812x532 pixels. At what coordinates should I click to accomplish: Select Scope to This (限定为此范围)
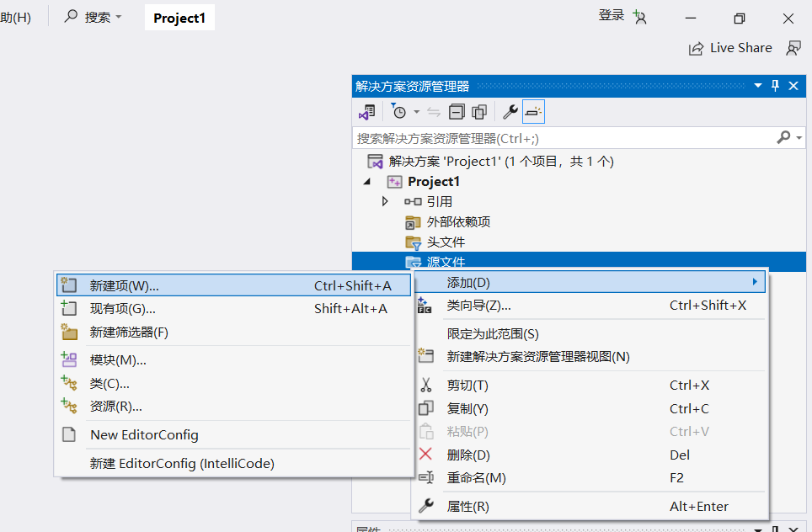(x=590, y=334)
